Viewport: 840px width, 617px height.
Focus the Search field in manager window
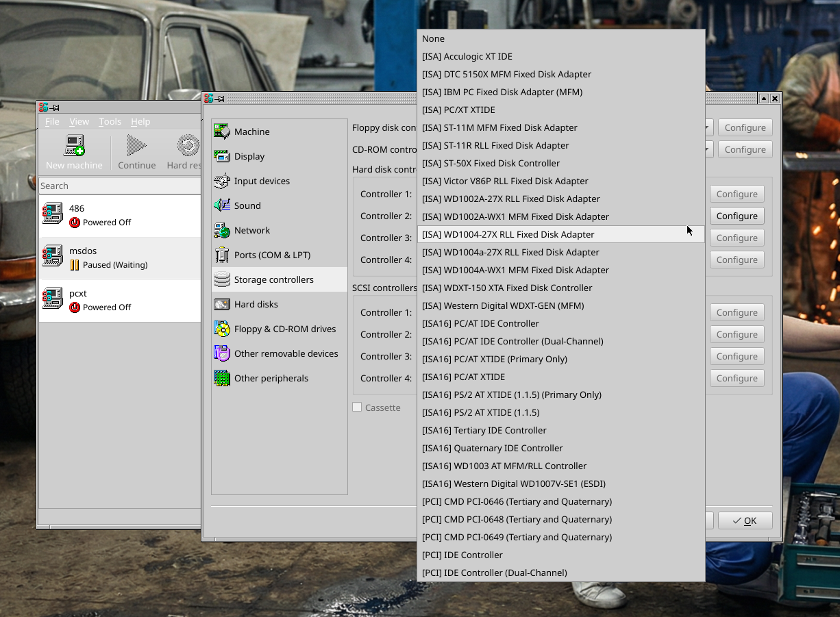tap(120, 186)
